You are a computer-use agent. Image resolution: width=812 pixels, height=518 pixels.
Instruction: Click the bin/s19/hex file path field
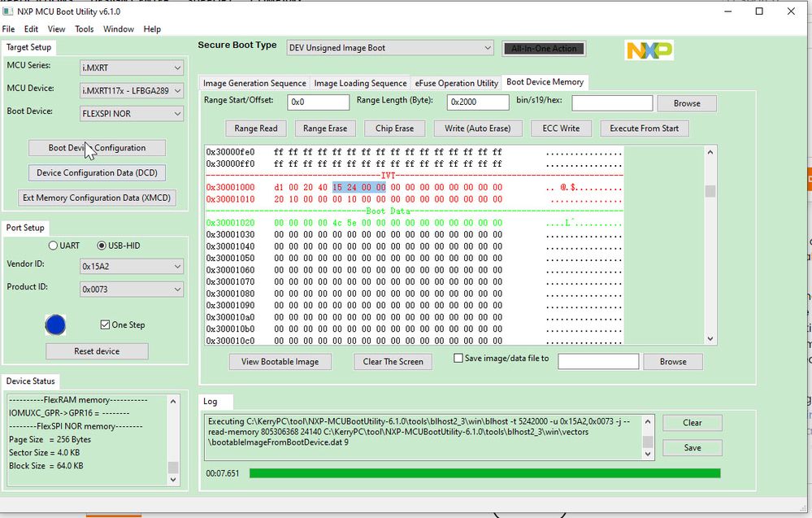612,103
